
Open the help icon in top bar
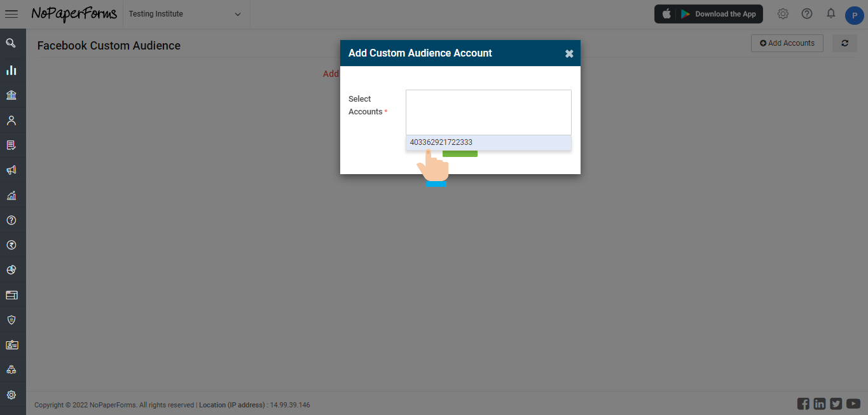pos(807,14)
